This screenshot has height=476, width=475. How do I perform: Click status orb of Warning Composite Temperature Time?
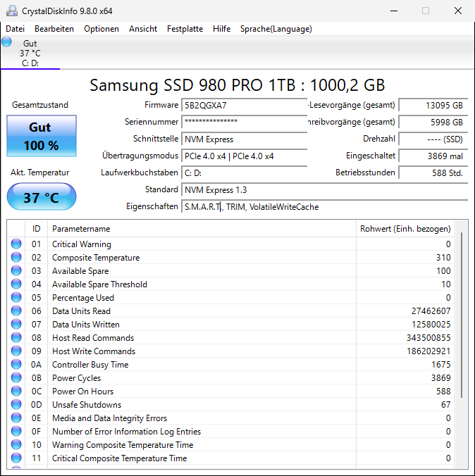pos(16,444)
